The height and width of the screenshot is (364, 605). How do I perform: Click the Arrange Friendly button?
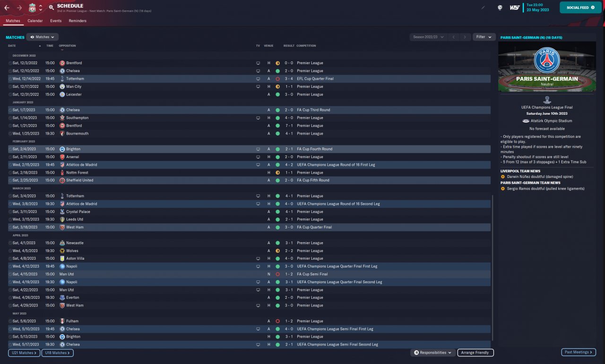475,353
